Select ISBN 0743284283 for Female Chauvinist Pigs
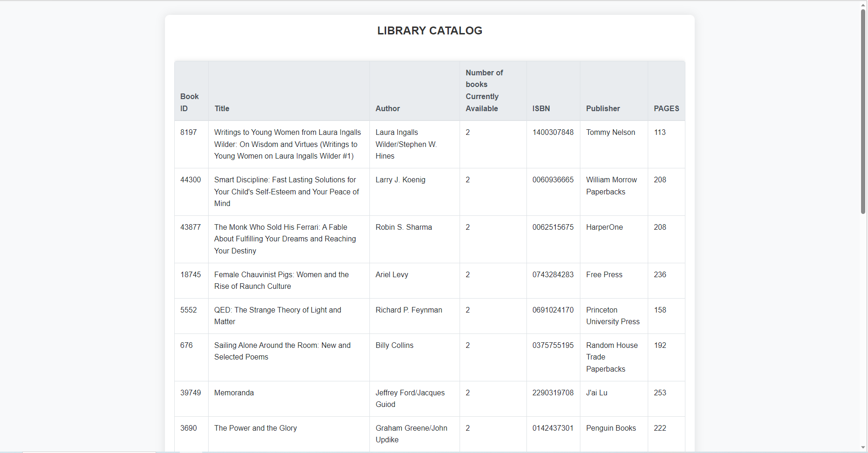The width and height of the screenshot is (868, 453). (552, 274)
